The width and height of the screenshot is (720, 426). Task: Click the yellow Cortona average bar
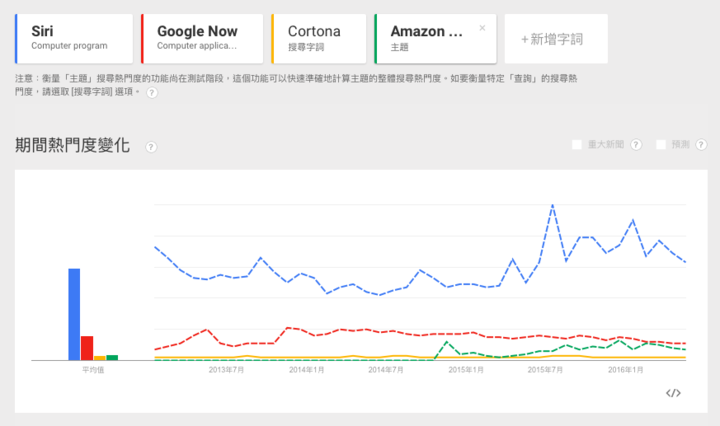(100, 358)
